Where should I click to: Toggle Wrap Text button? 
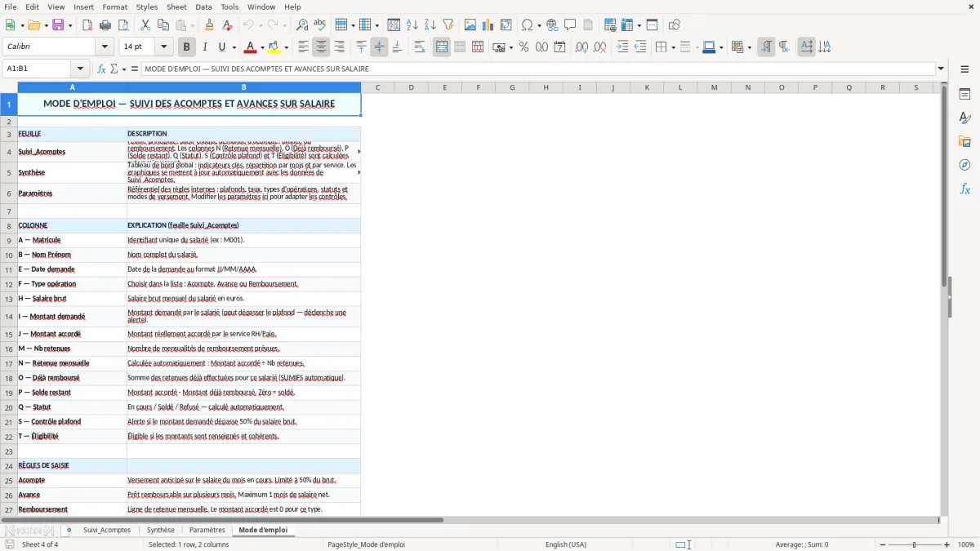(x=420, y=47)
